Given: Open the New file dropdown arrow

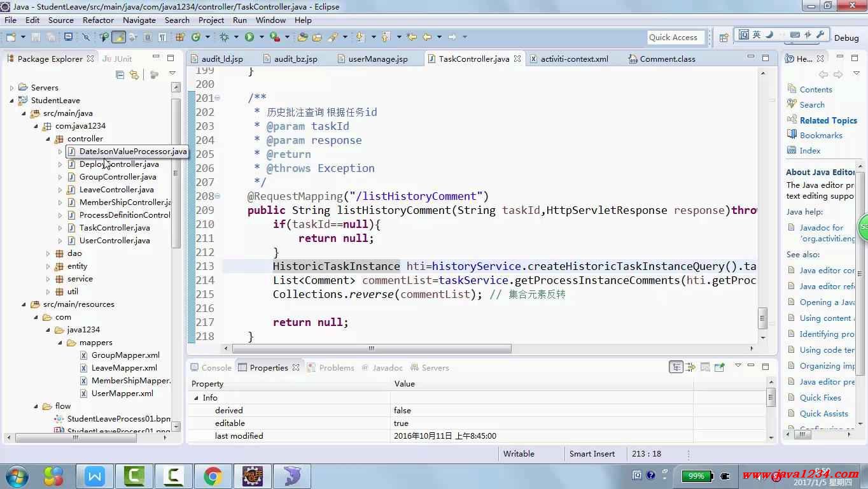Looking at the screenshot, I should [23, 37].
